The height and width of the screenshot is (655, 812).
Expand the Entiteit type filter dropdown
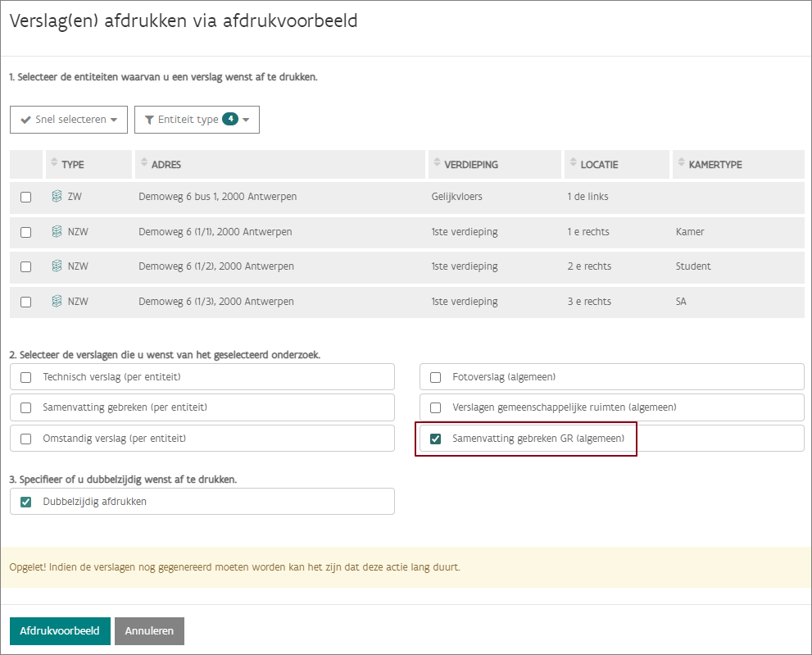[x=197, y=120]
